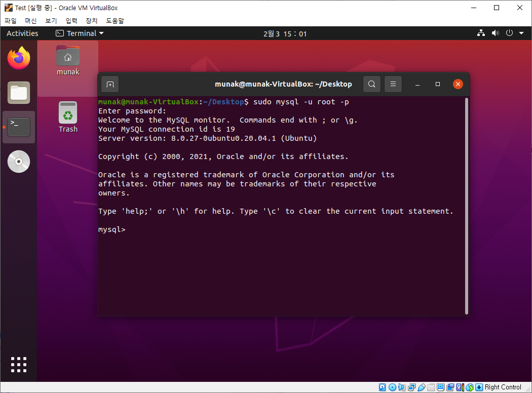This screenshot has height=393, width=532.
Task: Click the CPU virtualization indicator in the status bar
Action: click(460, 387)
